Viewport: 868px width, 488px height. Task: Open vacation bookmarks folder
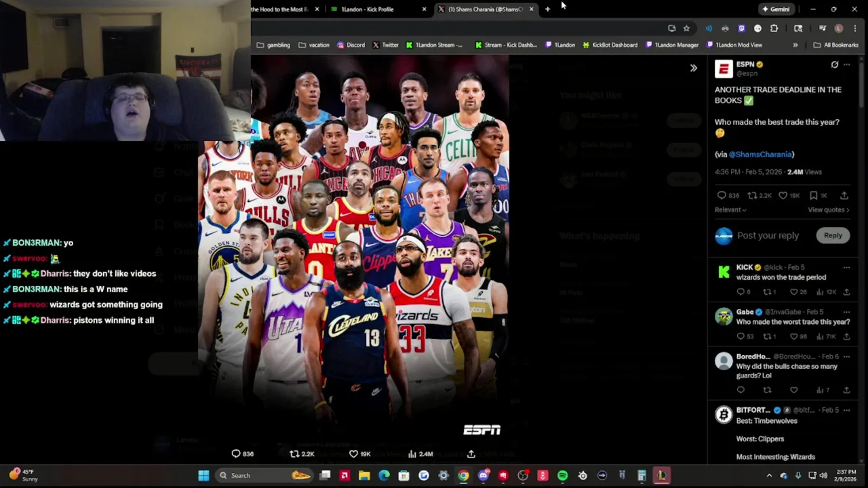(x=314, y=45)
